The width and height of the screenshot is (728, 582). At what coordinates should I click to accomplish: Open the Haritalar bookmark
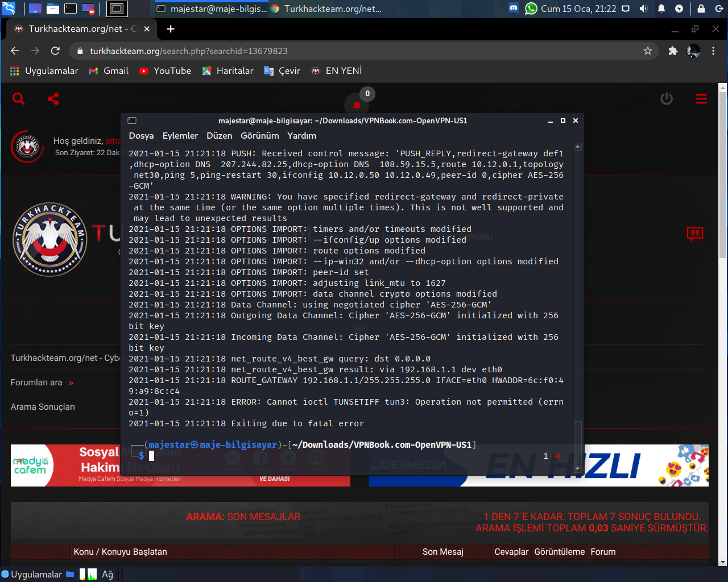(227, 70)
